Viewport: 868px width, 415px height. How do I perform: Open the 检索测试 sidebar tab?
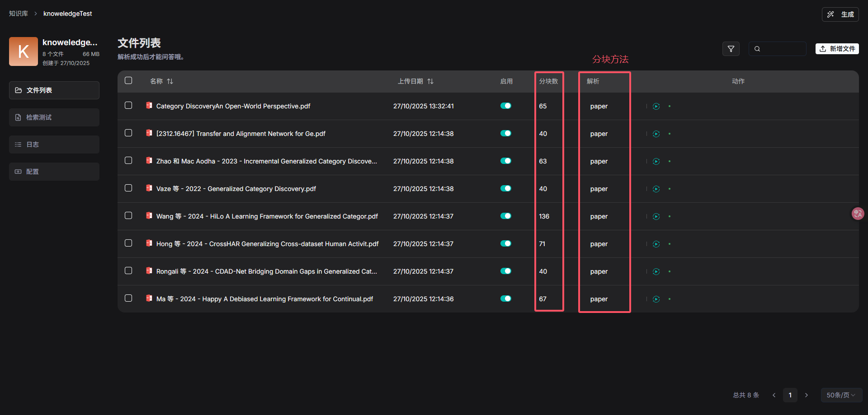54,117
